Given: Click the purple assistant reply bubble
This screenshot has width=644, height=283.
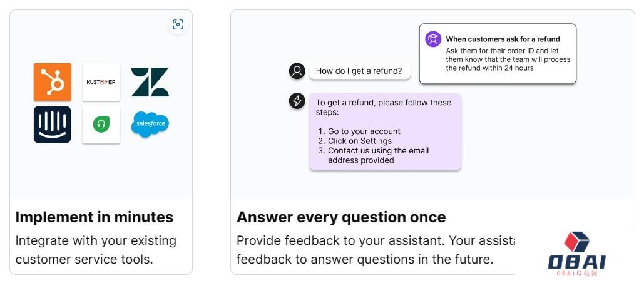Looking at the screenshot, I should [385, 131].
